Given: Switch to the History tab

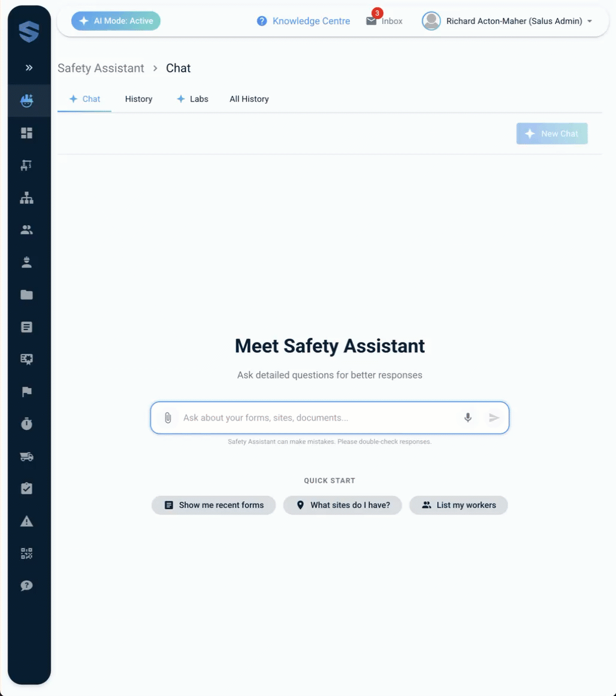Looking at the screenshot, I should pos(138,99).
